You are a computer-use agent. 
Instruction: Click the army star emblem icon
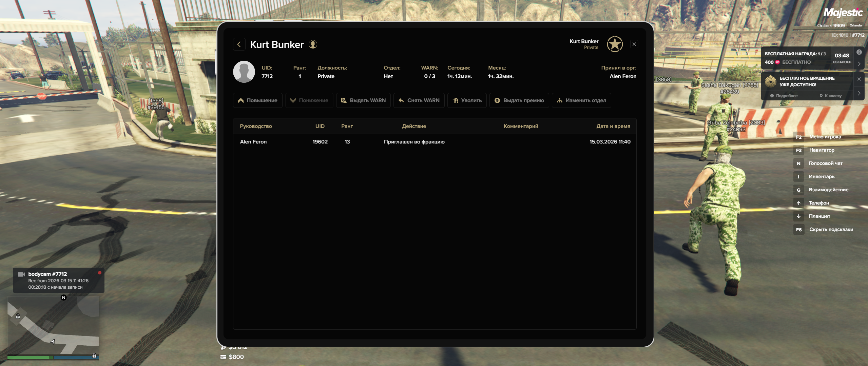coord(615,44)
